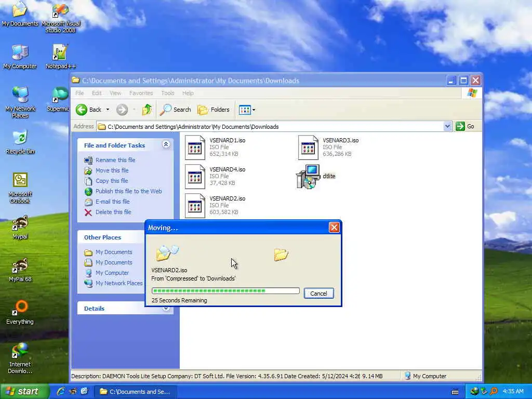
Task: Click the My Computer status bar zone
Action: [x=425, y=376]
